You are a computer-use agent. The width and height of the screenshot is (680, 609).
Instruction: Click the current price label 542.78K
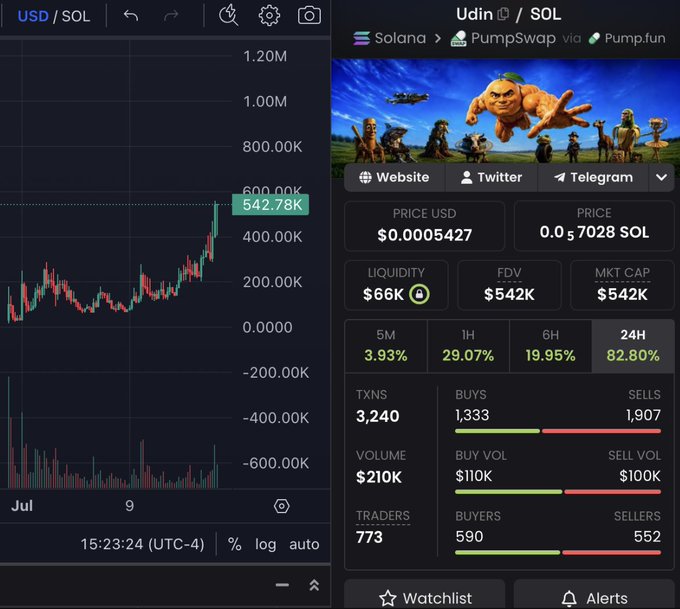coord(271,205)
